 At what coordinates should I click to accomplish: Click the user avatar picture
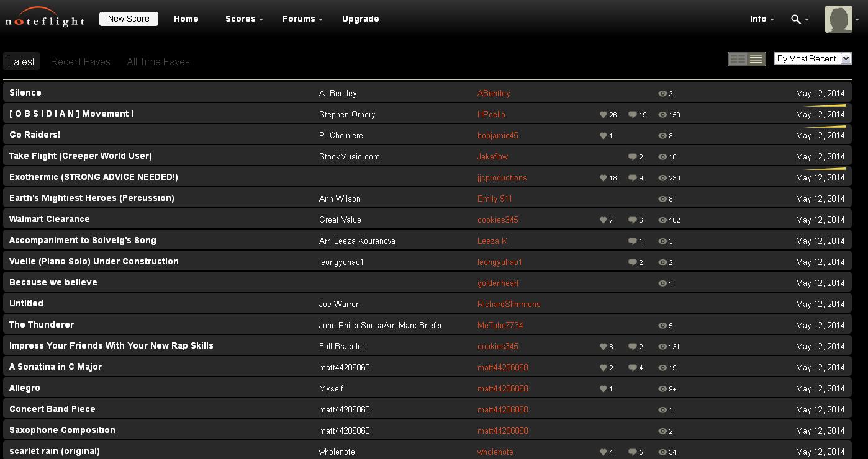(x=838, y=19)
